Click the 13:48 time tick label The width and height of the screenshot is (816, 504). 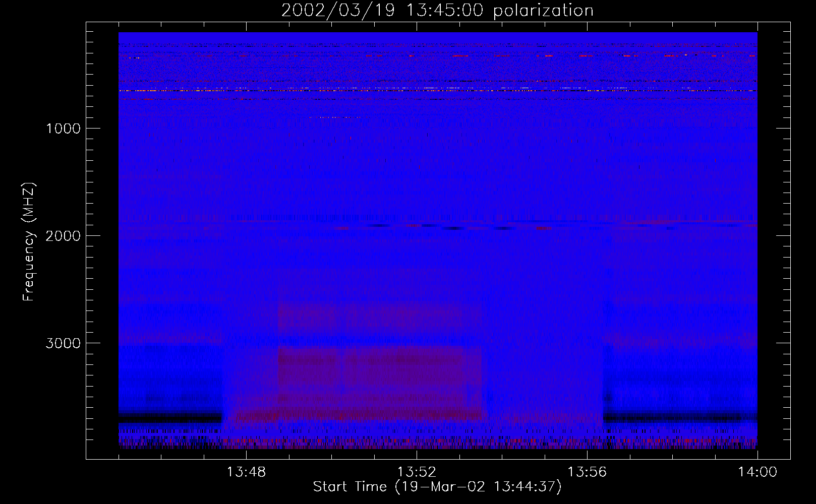pos(246,472)
